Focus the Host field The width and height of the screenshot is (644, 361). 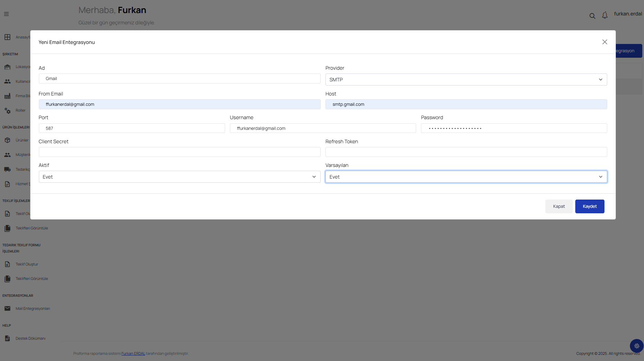tap(466, 104)
